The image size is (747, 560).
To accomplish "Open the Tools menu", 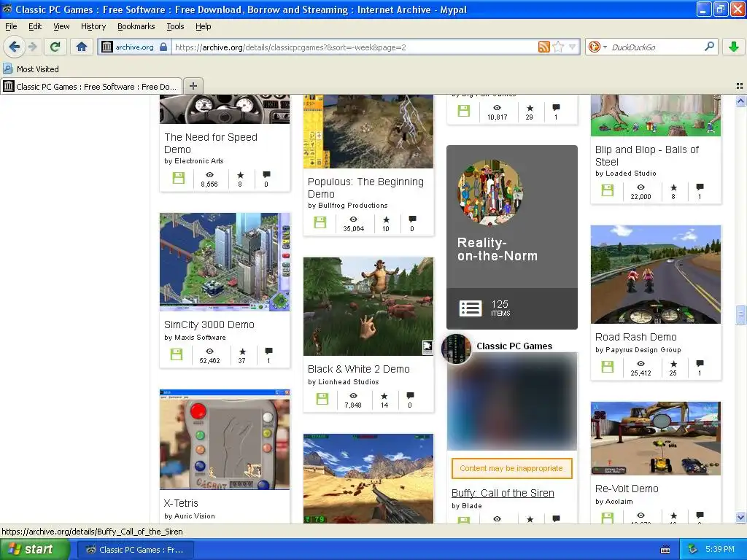I will [x=175, y=26].
